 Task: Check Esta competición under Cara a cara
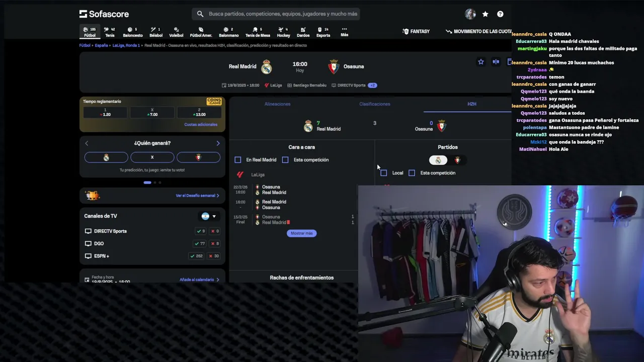285,160
